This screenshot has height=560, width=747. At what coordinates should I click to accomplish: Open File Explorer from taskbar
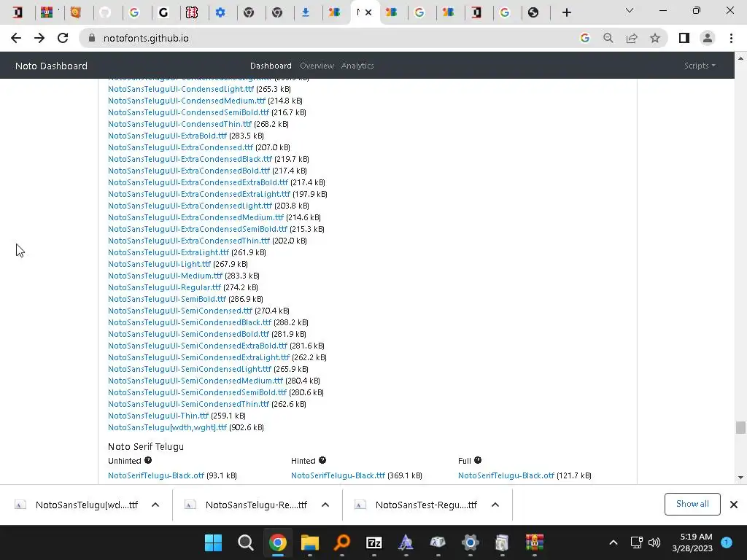[309, 542]
